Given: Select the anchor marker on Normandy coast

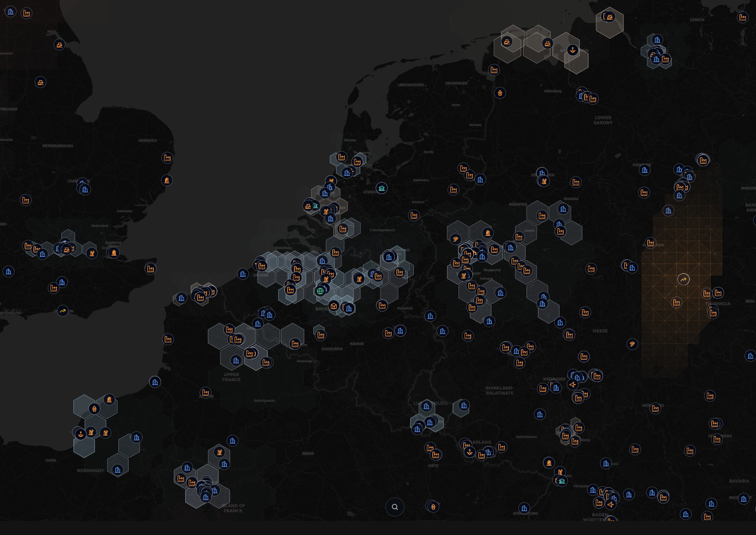Looking at the screenshot, I should pos(80,434).
